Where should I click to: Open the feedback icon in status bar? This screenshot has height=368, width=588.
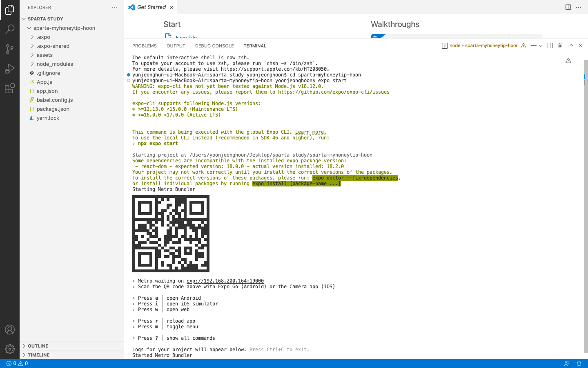coord(567,364)
